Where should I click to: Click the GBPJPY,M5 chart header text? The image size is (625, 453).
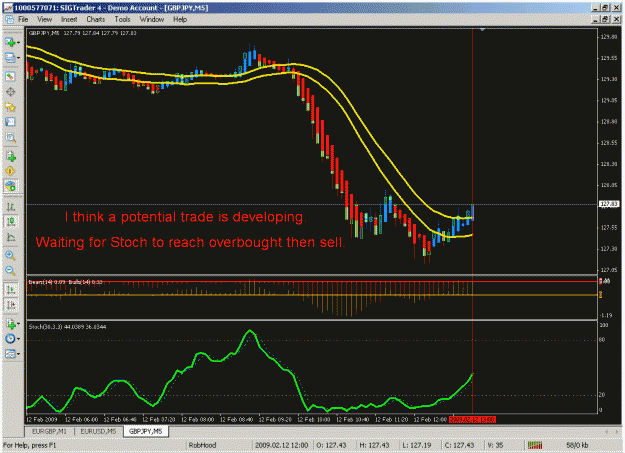(x=83, y=33)
